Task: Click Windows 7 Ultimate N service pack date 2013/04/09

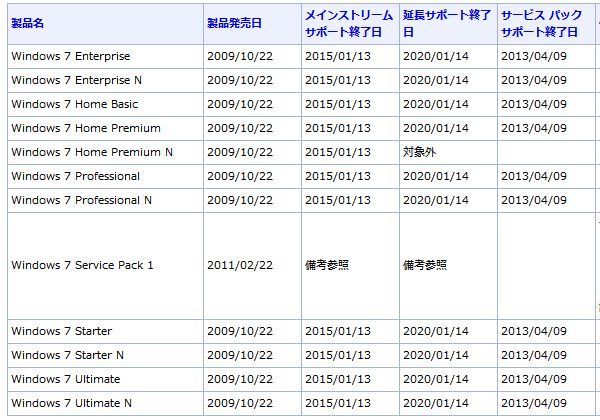Action: (x=534, y=403)
